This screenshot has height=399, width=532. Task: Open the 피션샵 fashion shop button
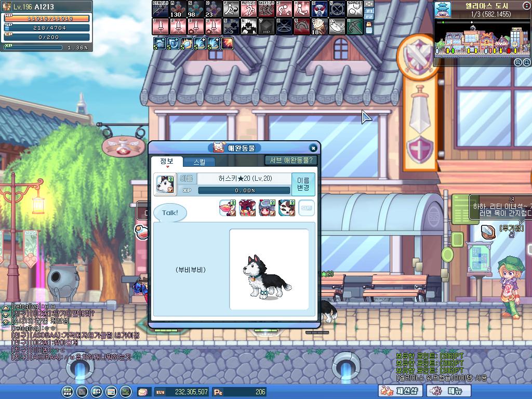[401, 391]
